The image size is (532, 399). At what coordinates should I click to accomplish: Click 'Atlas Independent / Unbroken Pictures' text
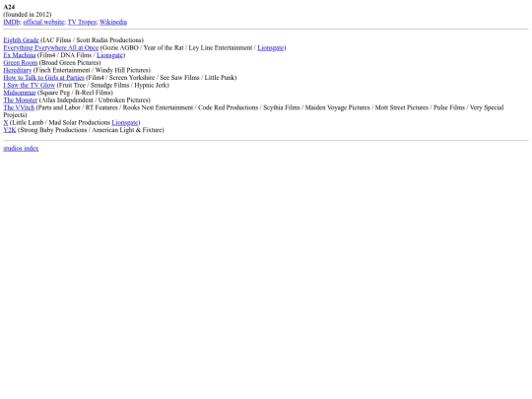pyautogui.click(x=95, y=100)
